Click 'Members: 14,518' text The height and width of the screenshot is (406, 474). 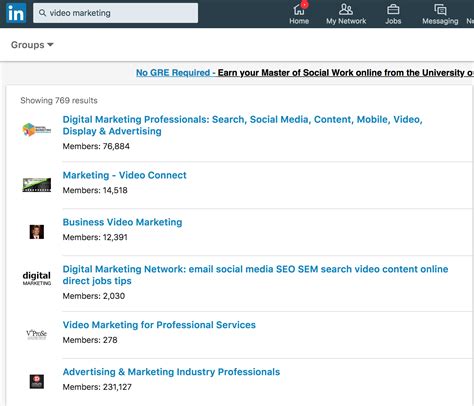95,190
